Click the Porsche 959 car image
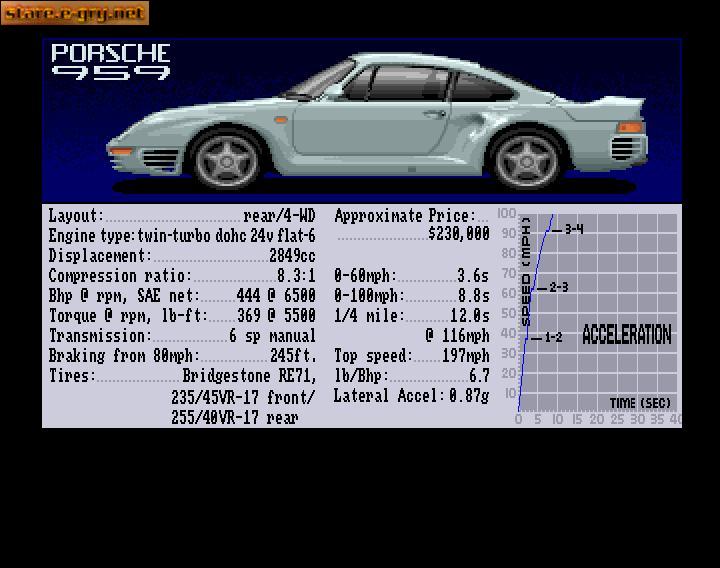 click(x=377, y=122)
